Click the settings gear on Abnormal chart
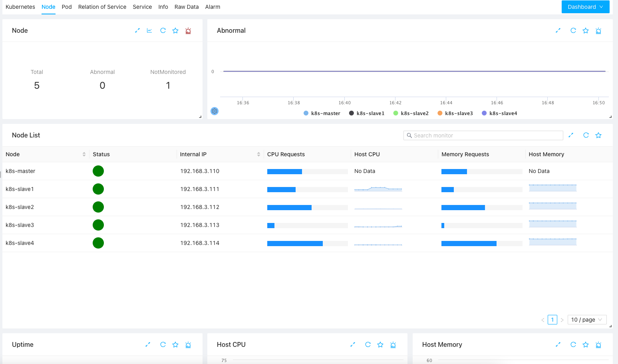 click(x=215, y=111)
